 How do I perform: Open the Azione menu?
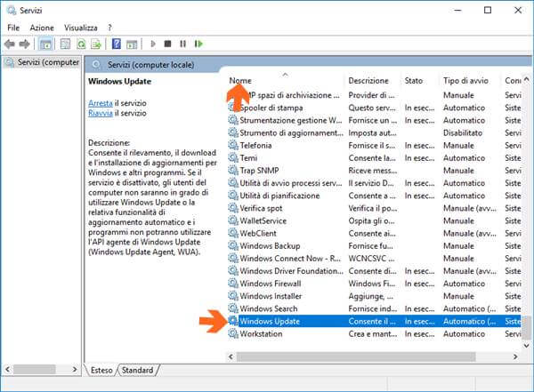click(x=42, y=28)
